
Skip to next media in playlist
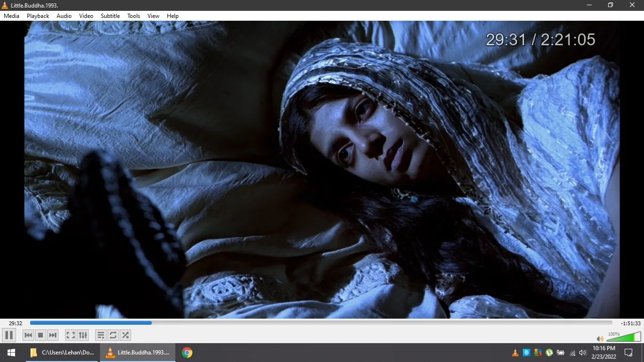tap(53, 335)
